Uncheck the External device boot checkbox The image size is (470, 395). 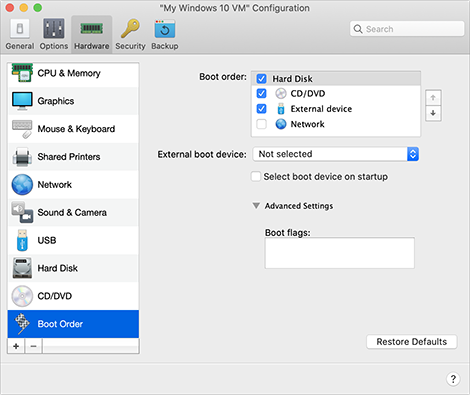(x=261, y=109)
